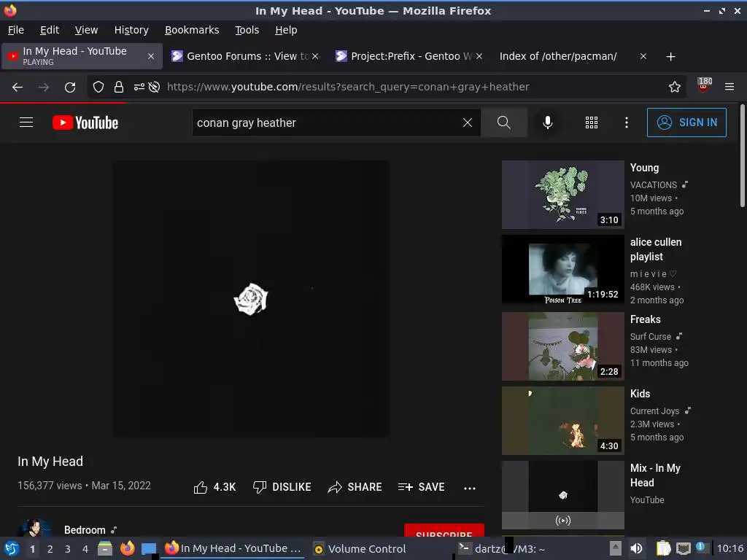
Task: Open the YouTube apps grid icon
Action: tap(591, 122)
